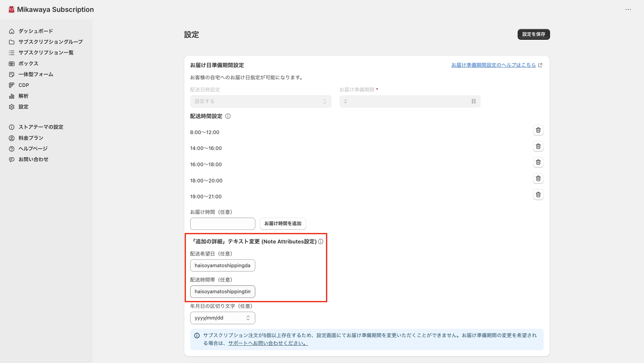Click サポートへお問い合わせください link

[268, 343]
